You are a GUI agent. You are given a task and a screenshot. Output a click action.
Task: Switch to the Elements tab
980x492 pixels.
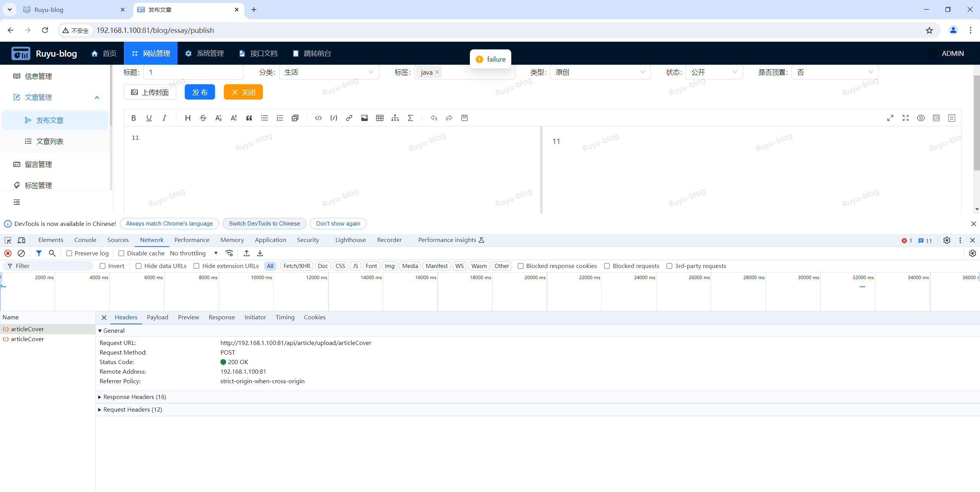pos(51,240)
